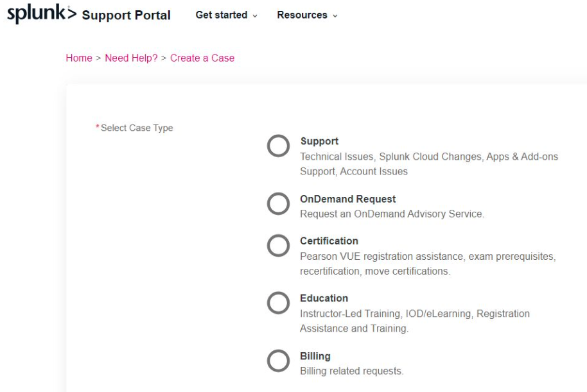
Task: Select the Billing radio button
Action: click(x=278, y=361)
